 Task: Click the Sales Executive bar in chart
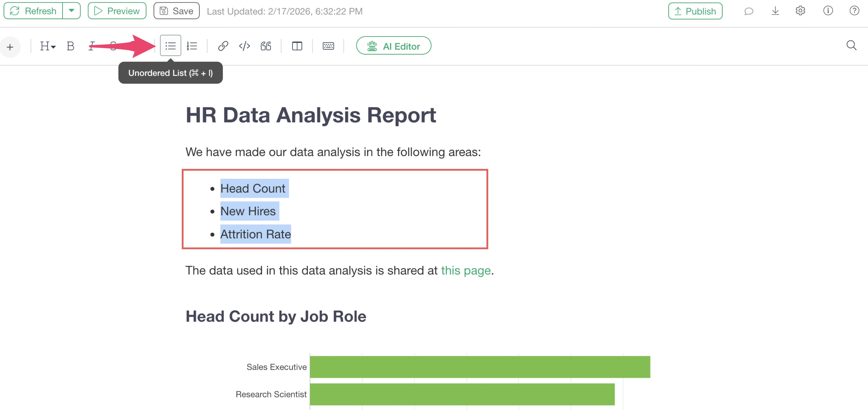coord(480,367)
